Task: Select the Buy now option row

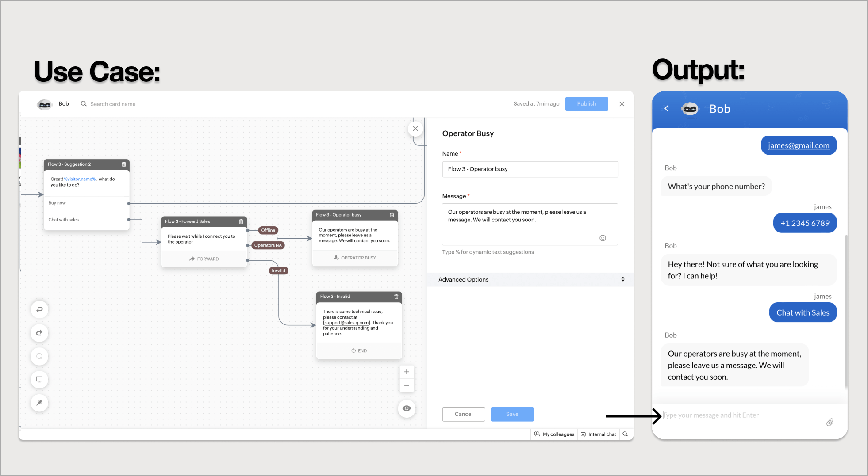Action: point(86,203)
